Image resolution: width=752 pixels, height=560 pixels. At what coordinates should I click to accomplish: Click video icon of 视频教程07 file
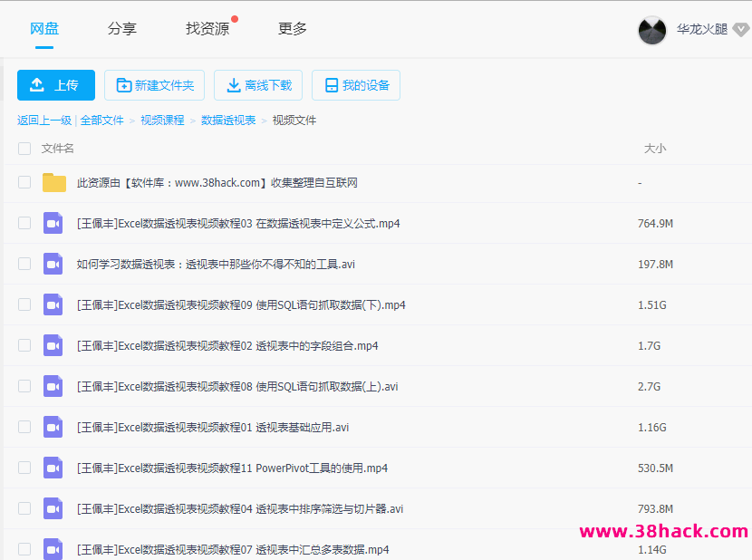pyautogui.click(x=53, y=549)
